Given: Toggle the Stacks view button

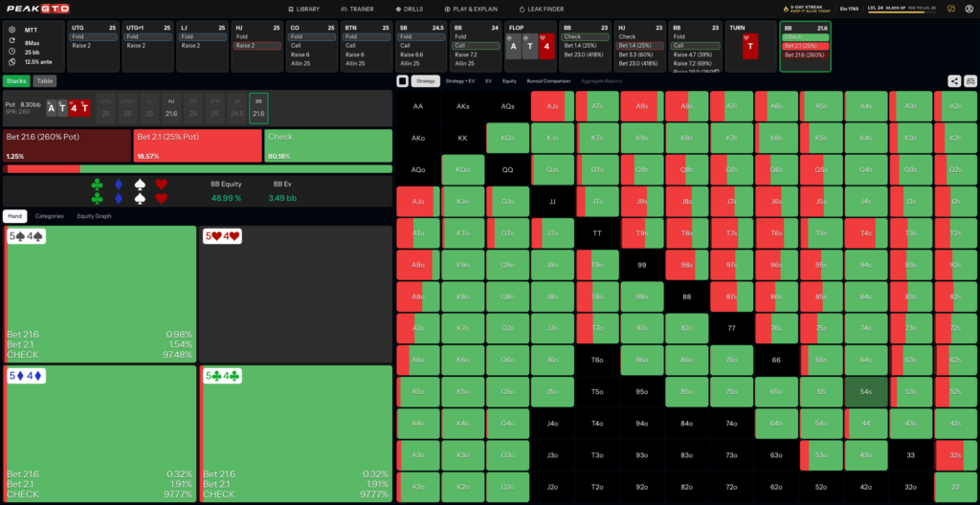Looking at the screenshot, I should pos(16,80).
